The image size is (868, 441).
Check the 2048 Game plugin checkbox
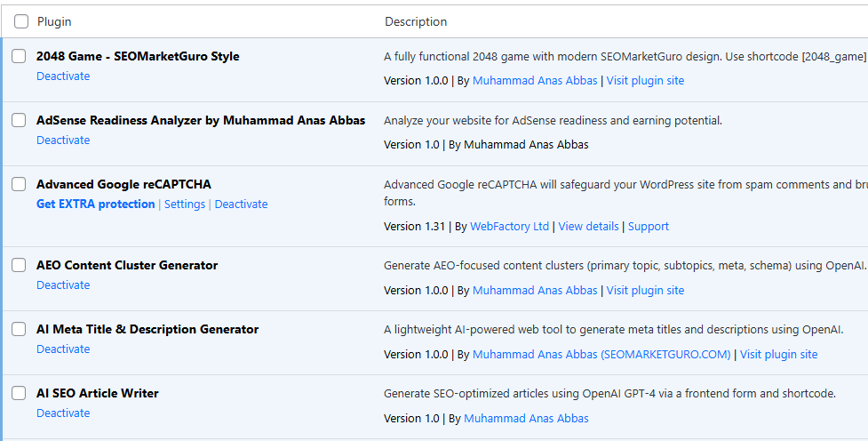coord(19,57)
